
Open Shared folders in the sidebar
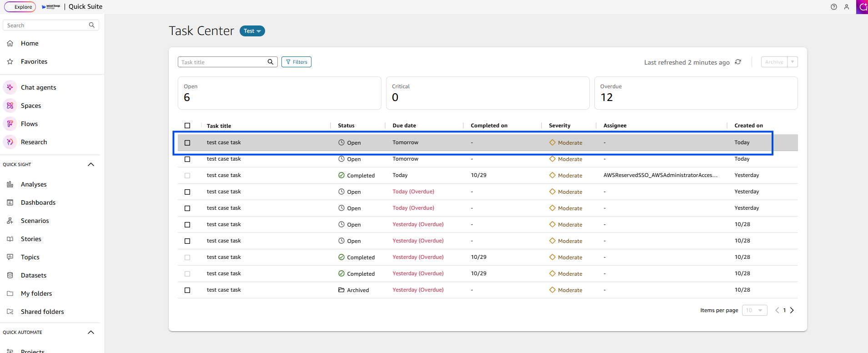42,312
